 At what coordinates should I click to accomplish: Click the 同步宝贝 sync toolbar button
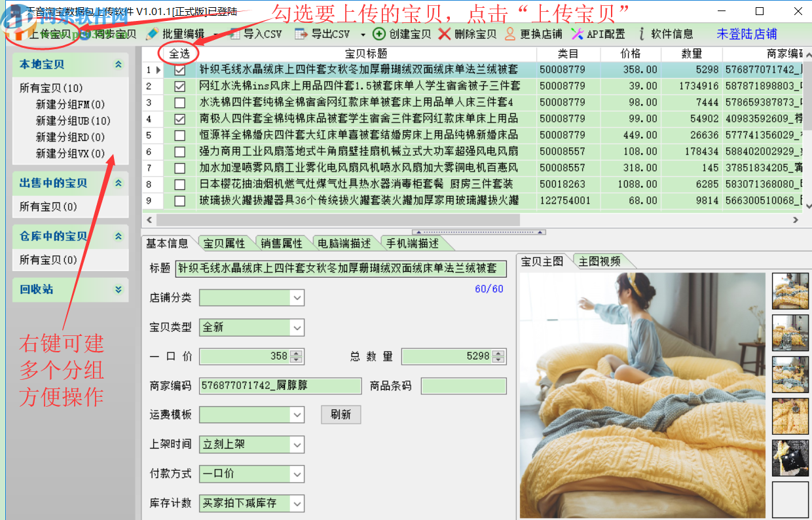click(x=108, y=34)
